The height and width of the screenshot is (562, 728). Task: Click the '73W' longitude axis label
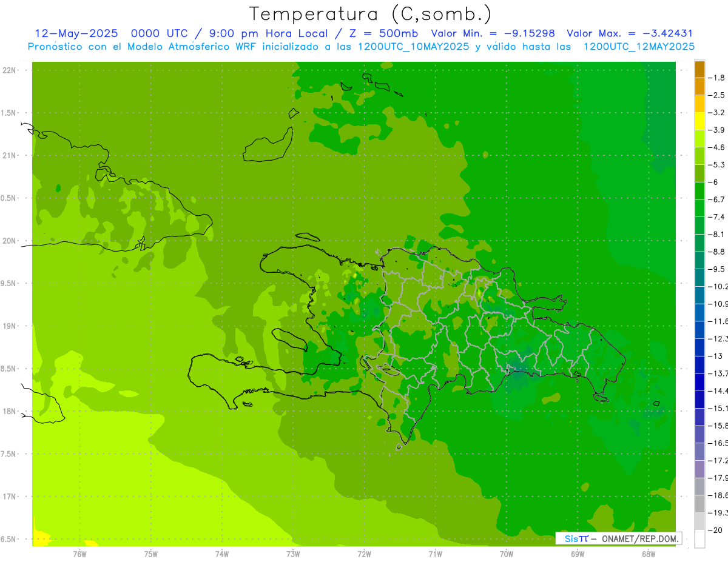293,554
